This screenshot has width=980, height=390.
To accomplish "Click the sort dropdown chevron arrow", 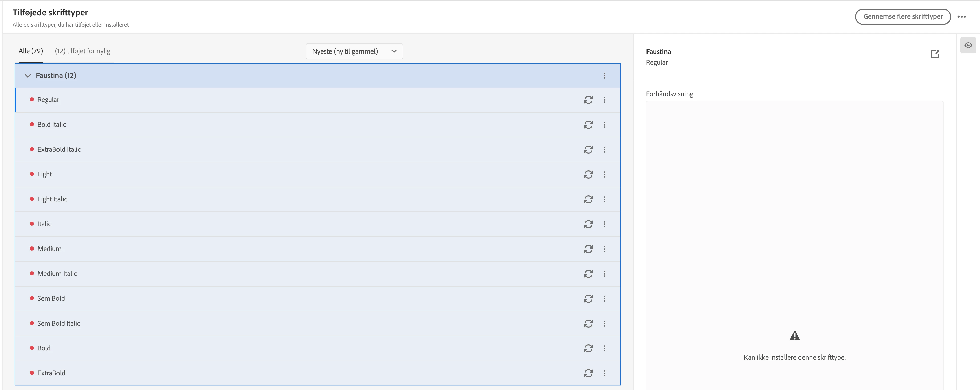I will (x=394, y=51).
